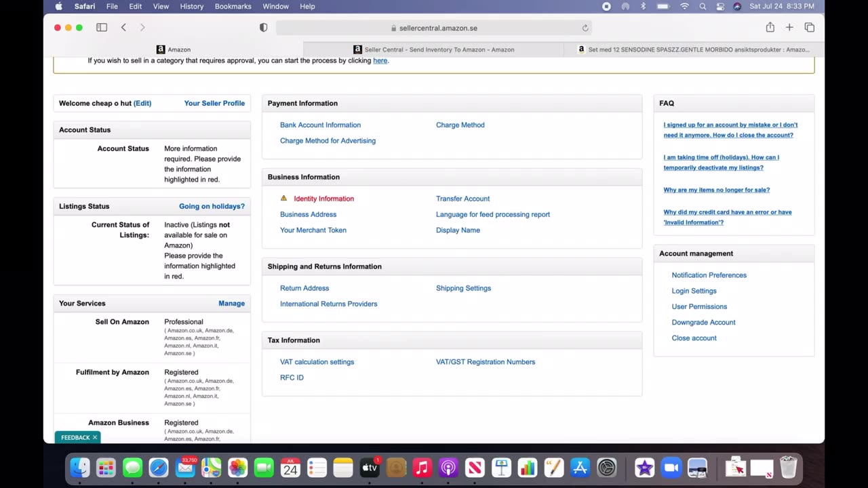
Task: Open Notification Preferences
Action: click(709, 275)
